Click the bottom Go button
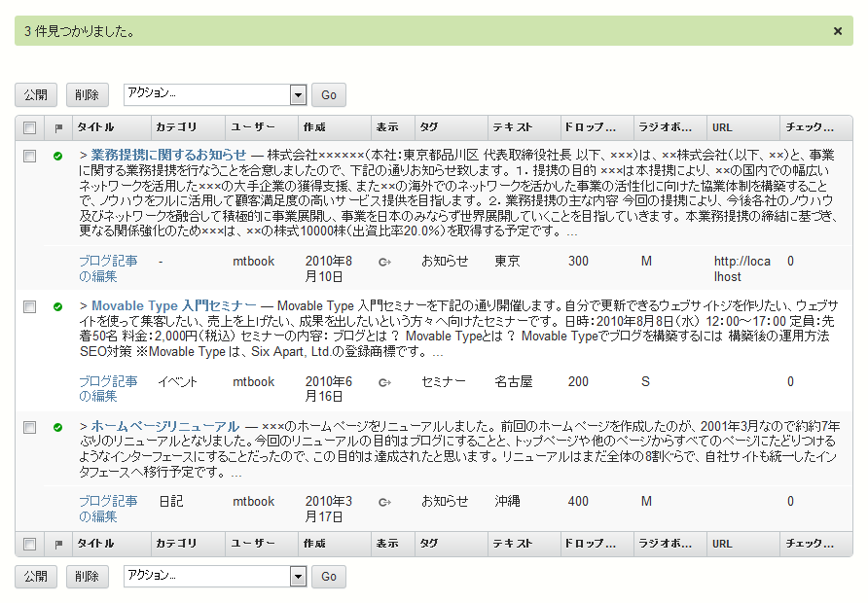Viewport: 868px width, 603px height. [x=329, y=577]
